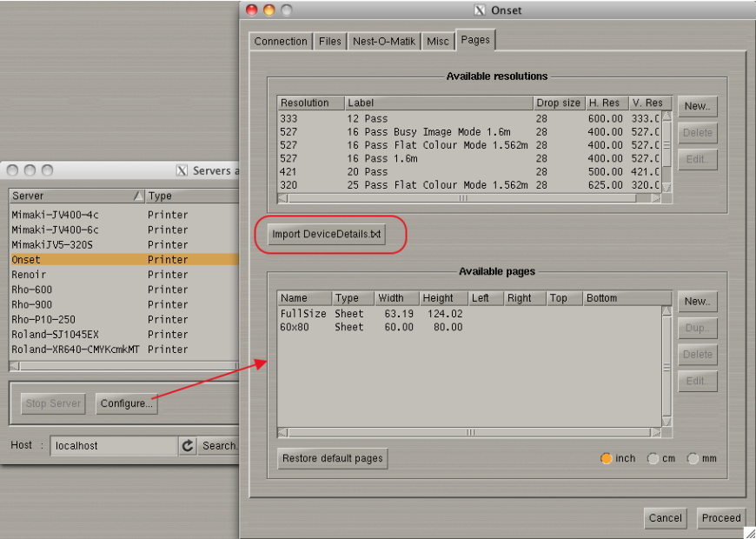Click New.. beside Available resolutions
756x539 pixels.
tap(697, 106)
